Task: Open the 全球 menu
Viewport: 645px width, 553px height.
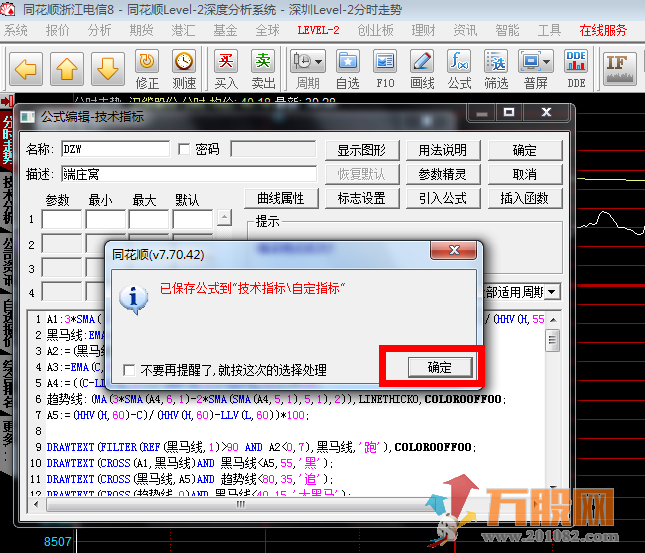Action: 267,30
